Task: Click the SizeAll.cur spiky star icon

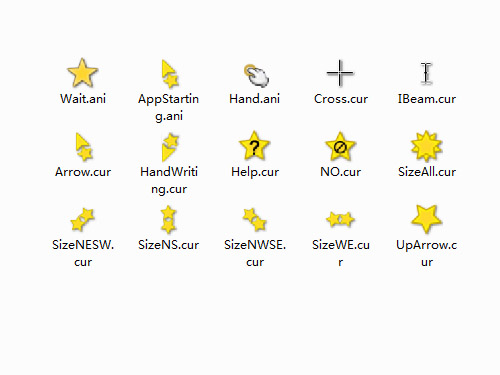Action: pyautogui.click(x=426, y=146)
